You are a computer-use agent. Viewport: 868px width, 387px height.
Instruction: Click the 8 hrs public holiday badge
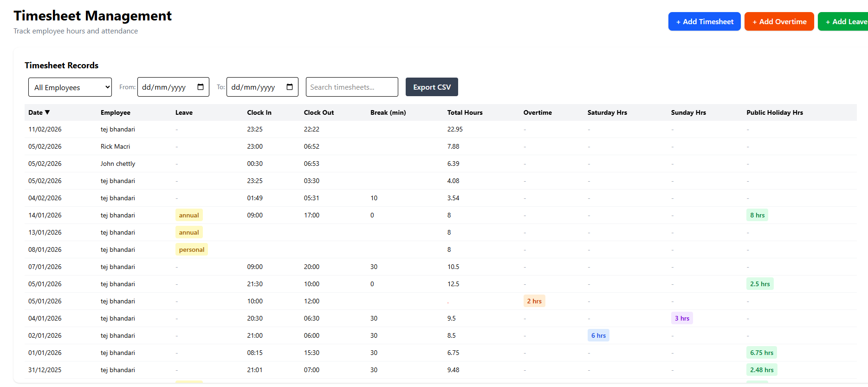point(757,215)
